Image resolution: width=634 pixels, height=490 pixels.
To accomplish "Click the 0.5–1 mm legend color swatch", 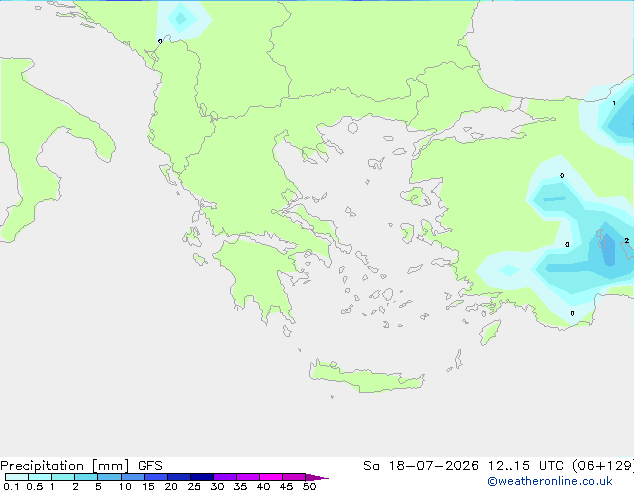I will pyautogui.click(x=40, y=477).
